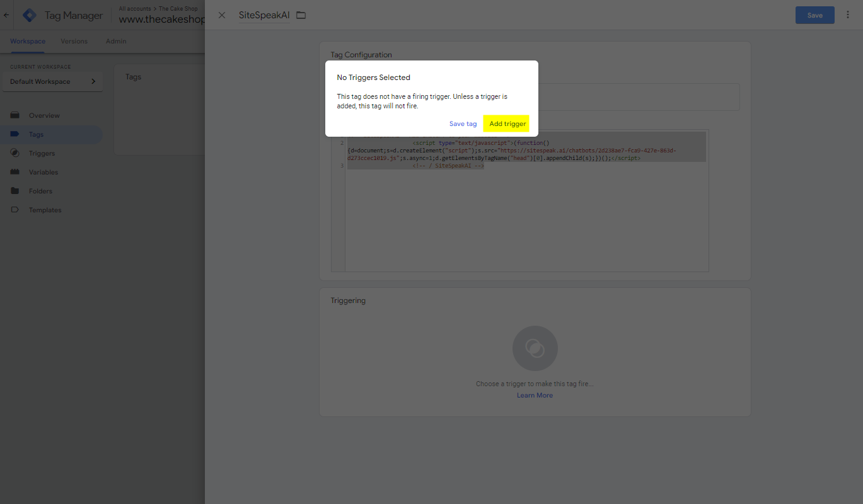The image size is (863, 504).
Task: Switch to the Admin tab
Action: coord(116,41)
